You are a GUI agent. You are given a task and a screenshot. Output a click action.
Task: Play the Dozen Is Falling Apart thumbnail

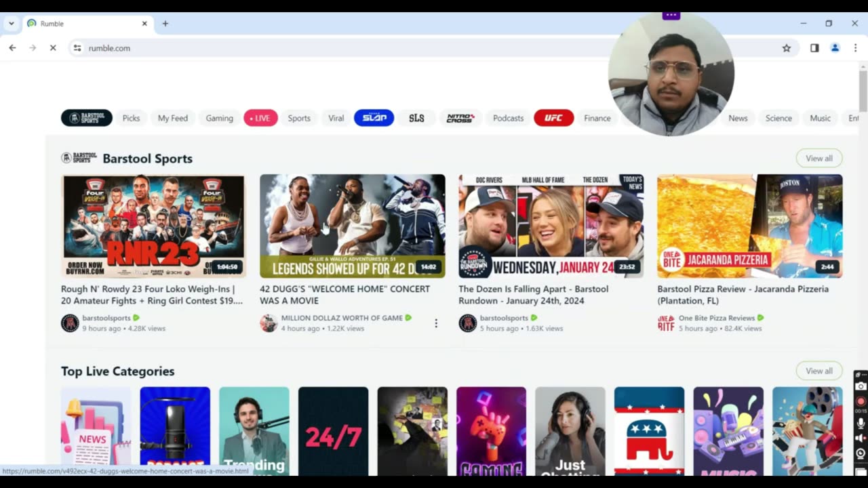(x=551, y=226)
